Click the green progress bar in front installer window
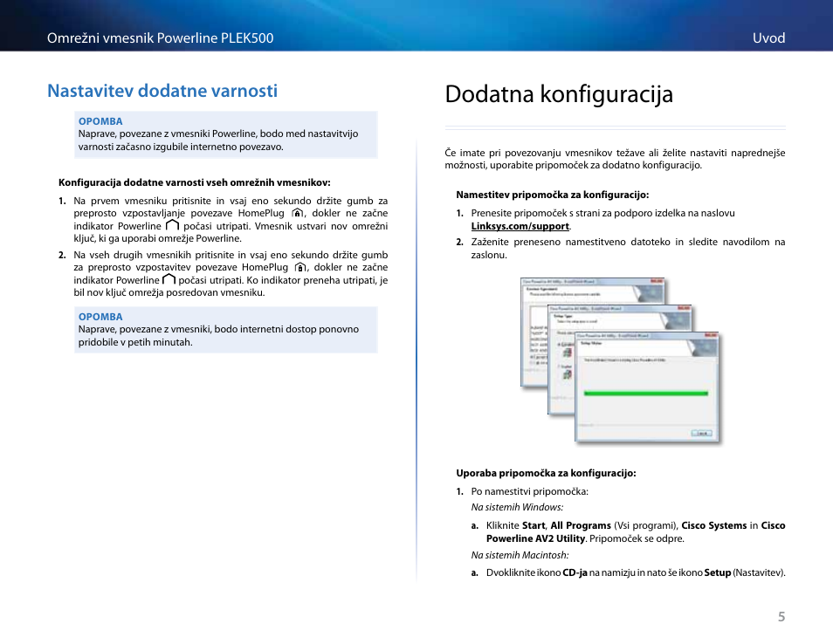The width and height of the screenshot is (833, 644). pyautogui.click(x=645, y=394)
